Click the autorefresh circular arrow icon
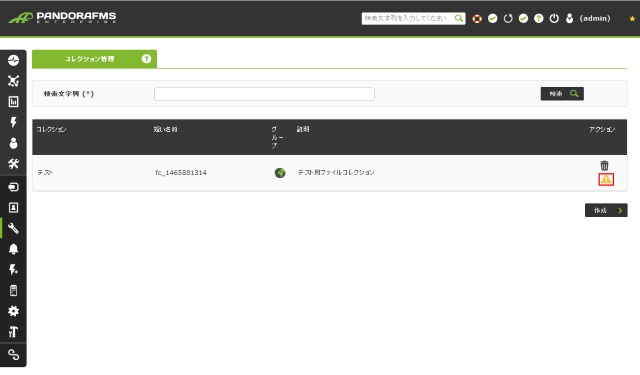640x375 pixels. point(508,18)
